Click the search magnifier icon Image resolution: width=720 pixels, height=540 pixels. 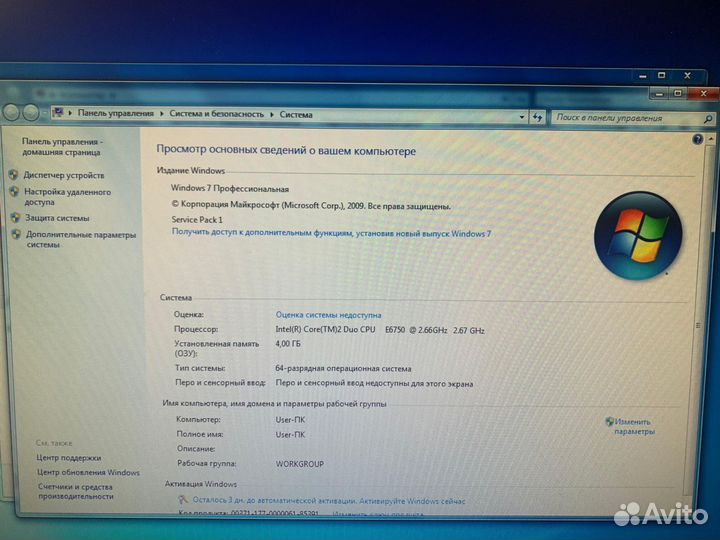(x=708, y=119)
